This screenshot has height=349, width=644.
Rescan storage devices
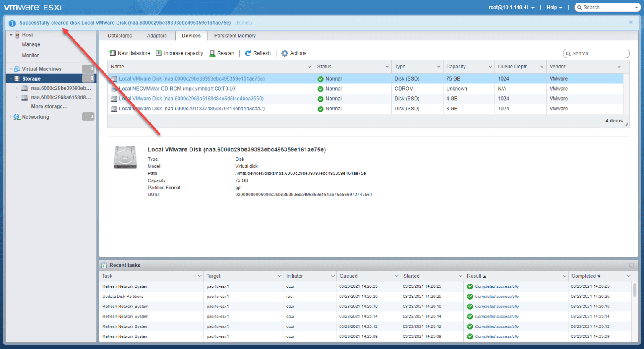pos(222,53)
